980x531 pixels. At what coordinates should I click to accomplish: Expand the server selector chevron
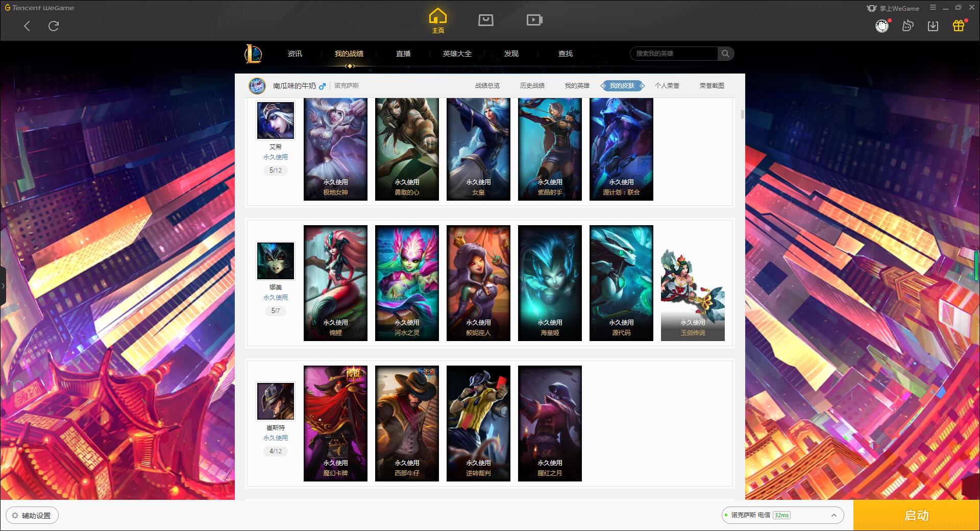pyautogui.click(x=834, y=515)
